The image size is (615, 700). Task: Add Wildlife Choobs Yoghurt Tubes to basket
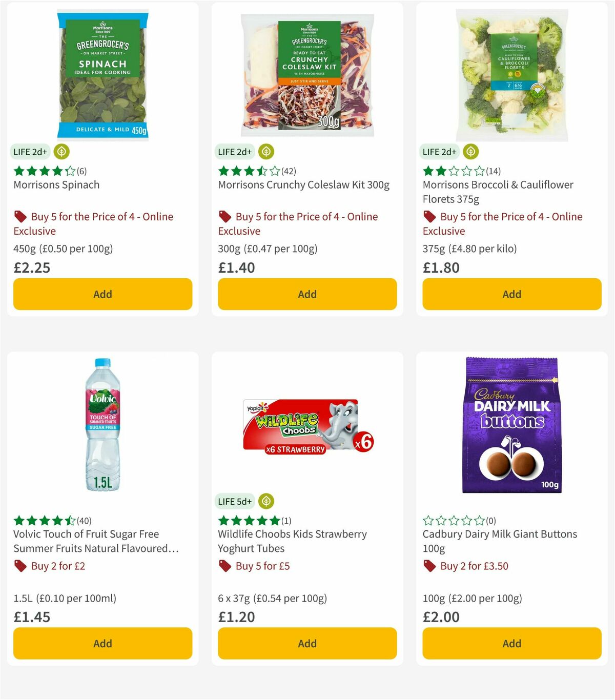coord(306,643)
